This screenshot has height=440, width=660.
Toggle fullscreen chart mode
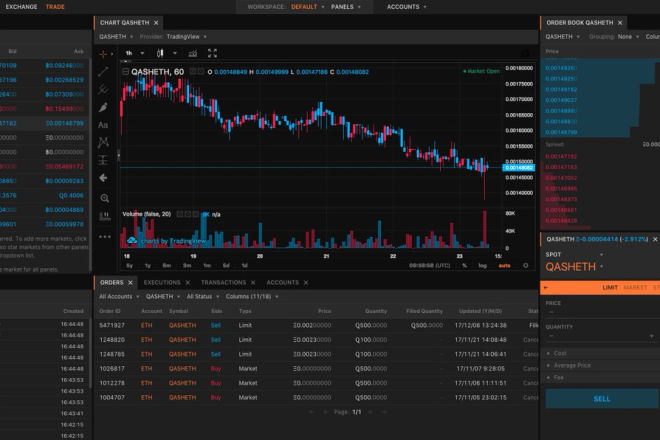(x=213, y=53)
